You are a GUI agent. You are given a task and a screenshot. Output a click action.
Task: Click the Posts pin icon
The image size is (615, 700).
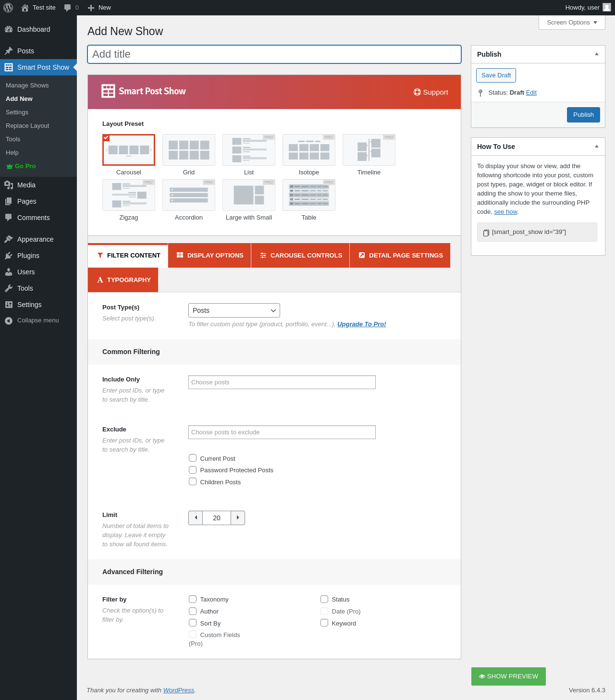point(9,51)
